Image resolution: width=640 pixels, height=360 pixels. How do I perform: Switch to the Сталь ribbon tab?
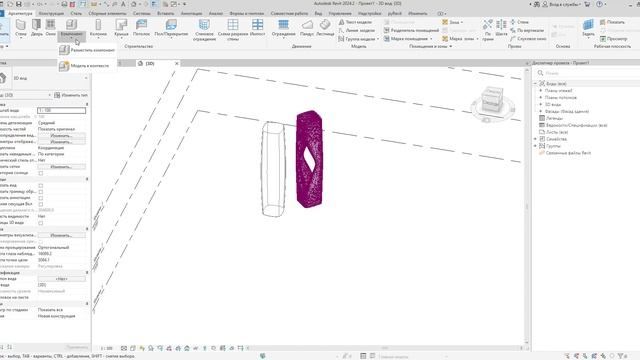click(76, 13)
